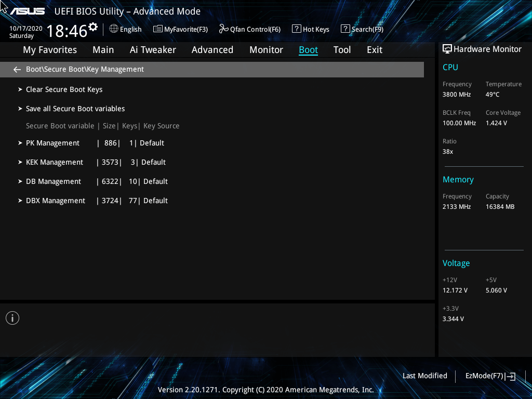Click the Hot Keys question mark icon
Viewport: 532px width, 399px height.
pos(296,29)
